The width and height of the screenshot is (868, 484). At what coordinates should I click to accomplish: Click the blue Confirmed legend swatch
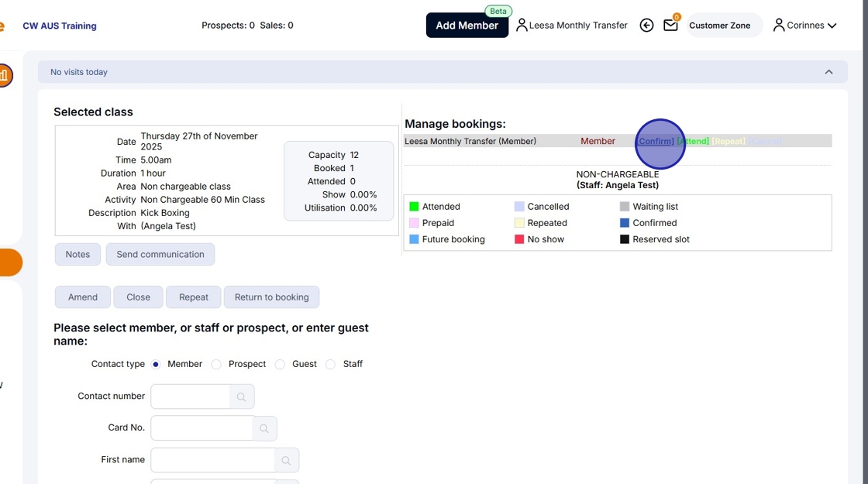(625, 223)
